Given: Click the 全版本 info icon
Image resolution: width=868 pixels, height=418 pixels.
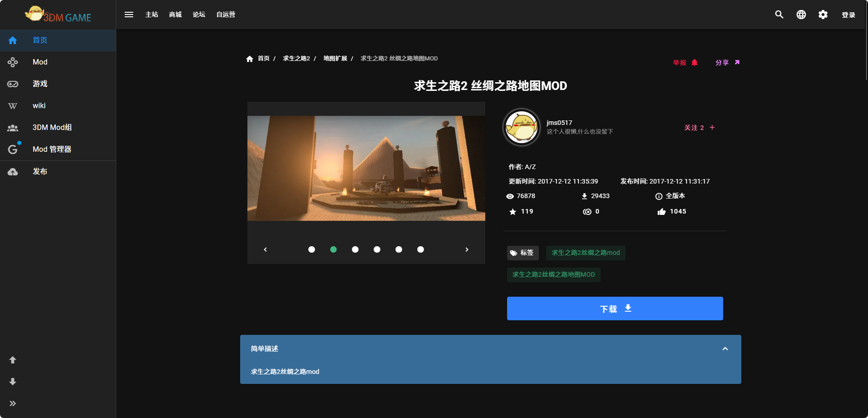Looking at the screenshot, I should coord(659,196).
